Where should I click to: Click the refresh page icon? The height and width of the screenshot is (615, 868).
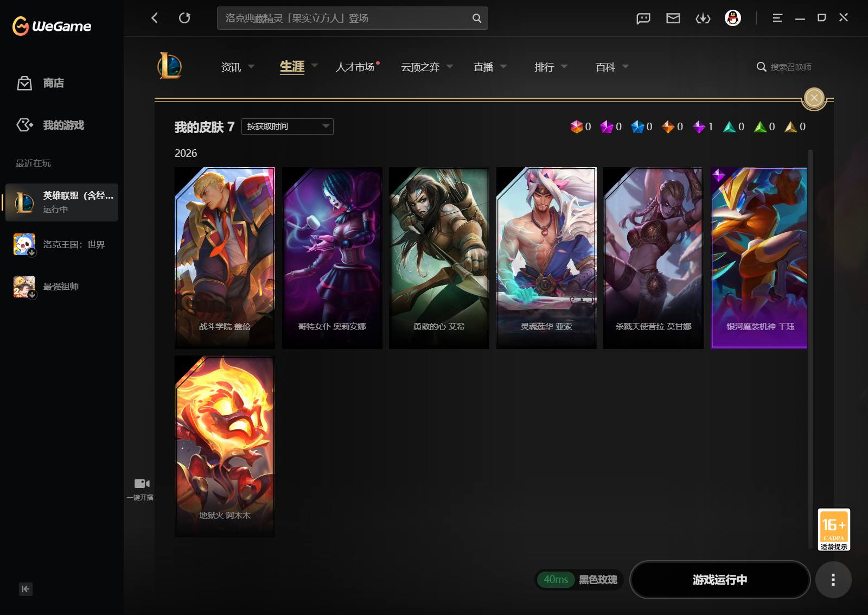click(184, 18)
